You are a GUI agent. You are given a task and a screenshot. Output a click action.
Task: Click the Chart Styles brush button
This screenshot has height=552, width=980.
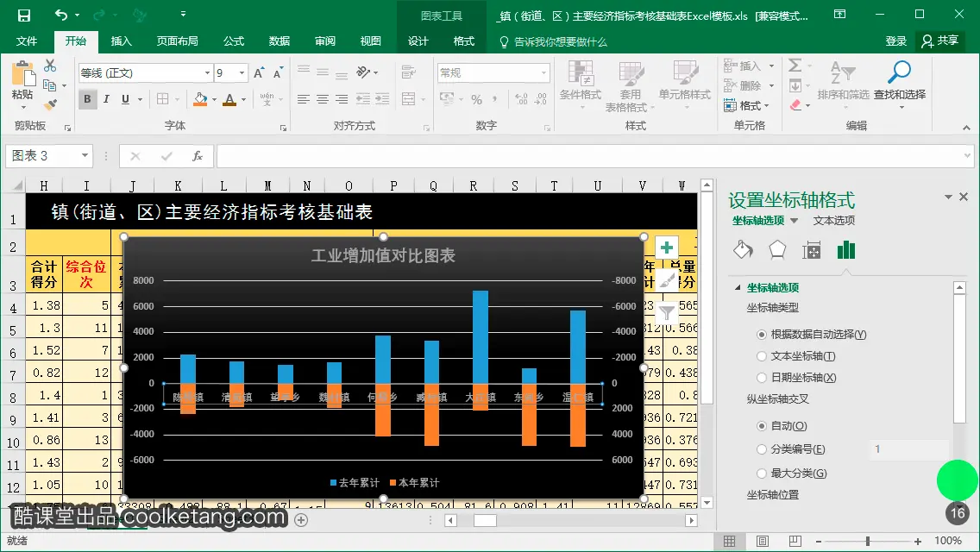click(x=667, y=280)
